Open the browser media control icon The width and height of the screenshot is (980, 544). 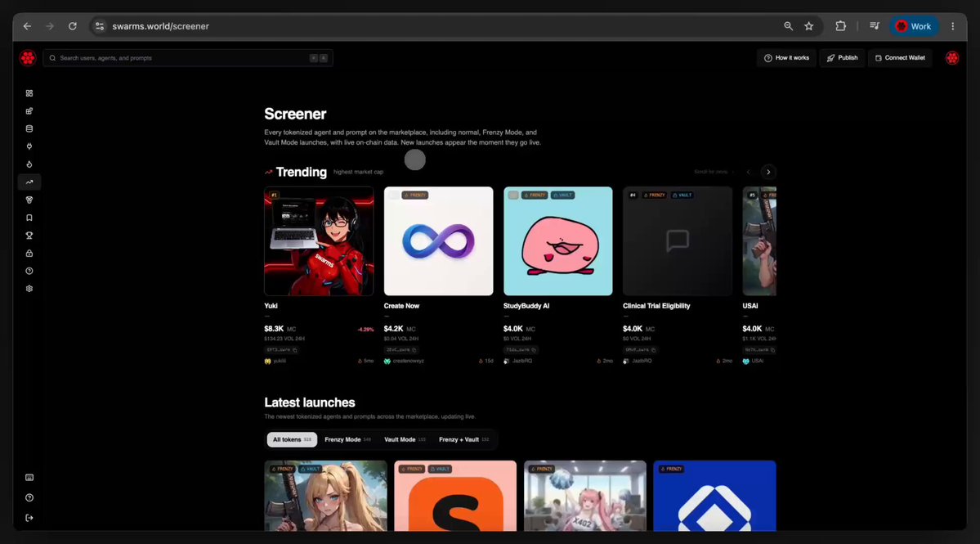pyautogui.click(x=875, y=26)
